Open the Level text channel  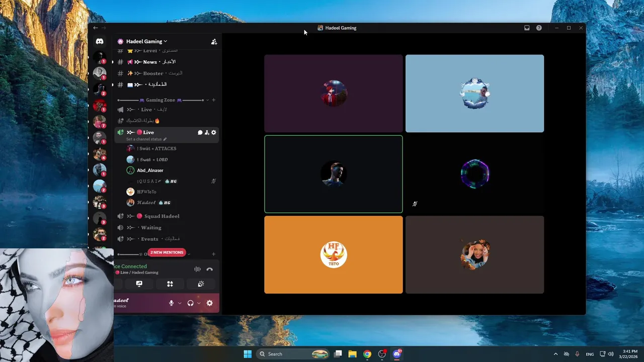click(166, 51)
